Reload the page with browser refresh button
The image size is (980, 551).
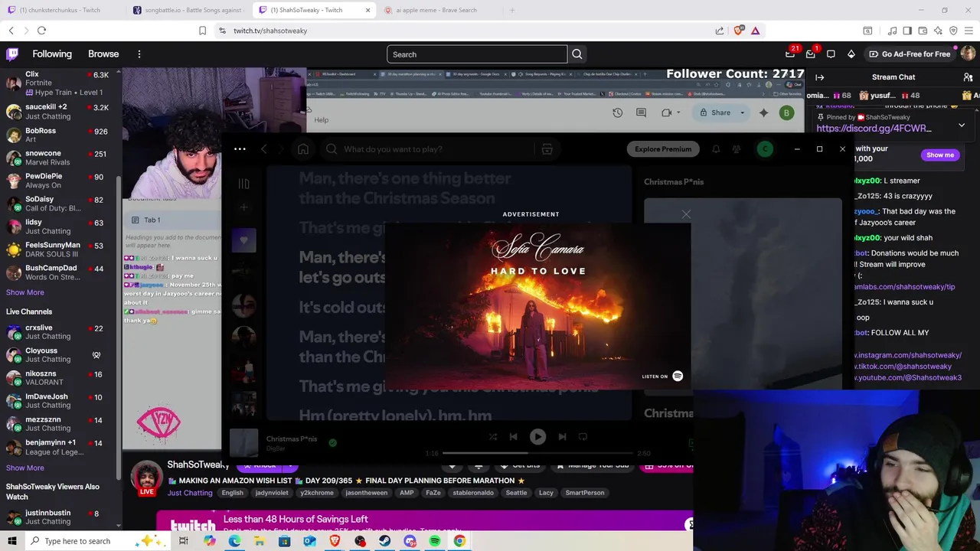pos(41,31)
